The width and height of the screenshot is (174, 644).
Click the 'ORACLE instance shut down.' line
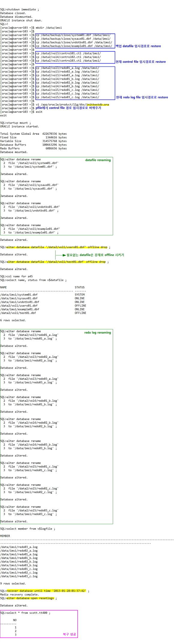(21, 20)
